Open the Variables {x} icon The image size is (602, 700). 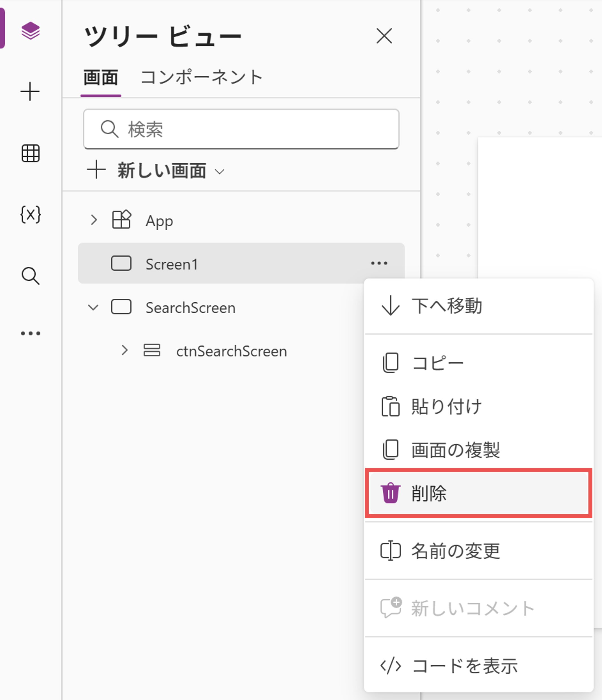(31, 214)
